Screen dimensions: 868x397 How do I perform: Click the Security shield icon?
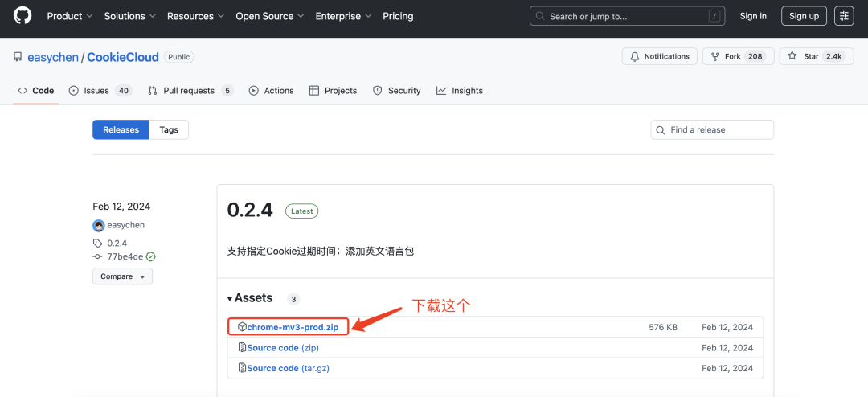click(x=378, y=91)
